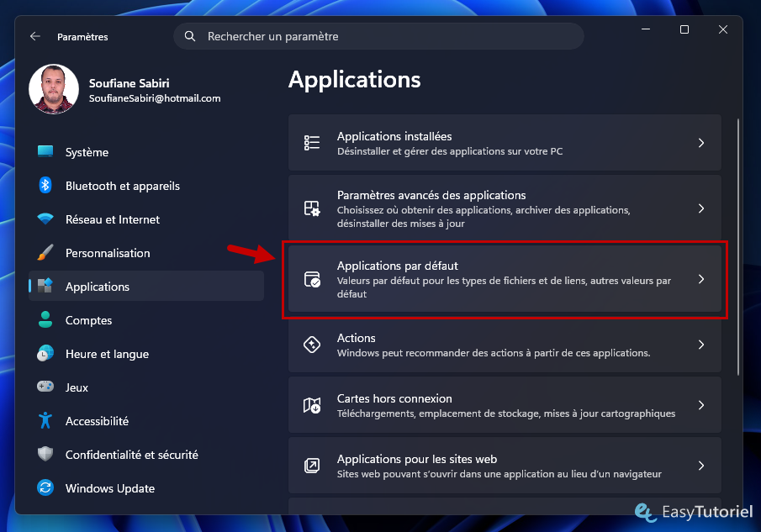
Task: Open Paramètres avancés des applications chevron
Action: (x=700, y=208)
